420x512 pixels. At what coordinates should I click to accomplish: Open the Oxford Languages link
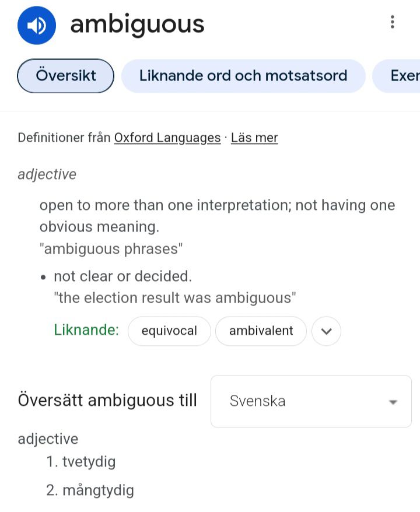tap(167, 138)
